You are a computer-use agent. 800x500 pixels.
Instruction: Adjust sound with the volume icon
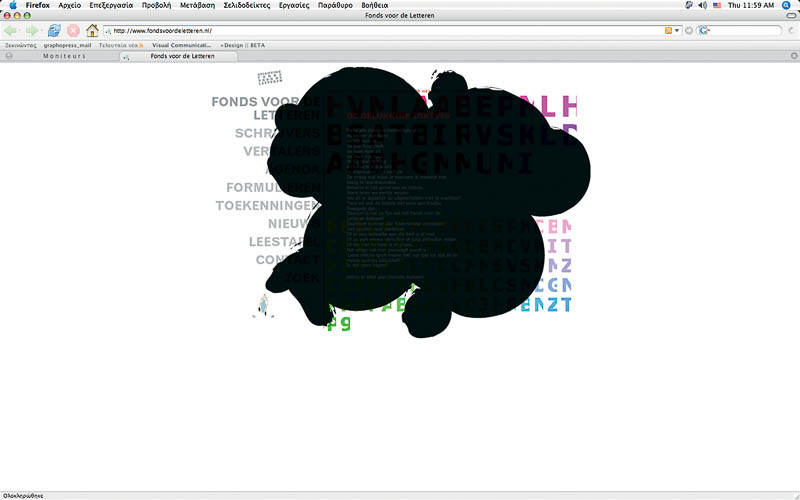click(x=703, y=5)
